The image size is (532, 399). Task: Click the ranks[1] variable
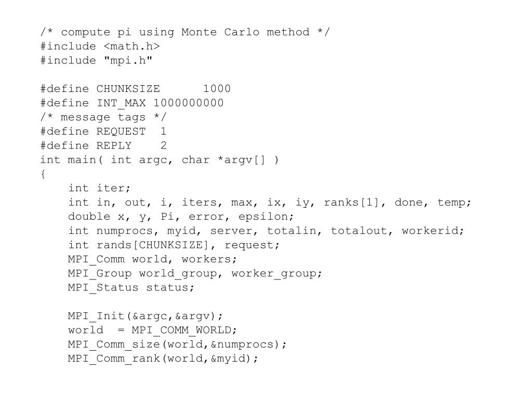coord(351,203)
